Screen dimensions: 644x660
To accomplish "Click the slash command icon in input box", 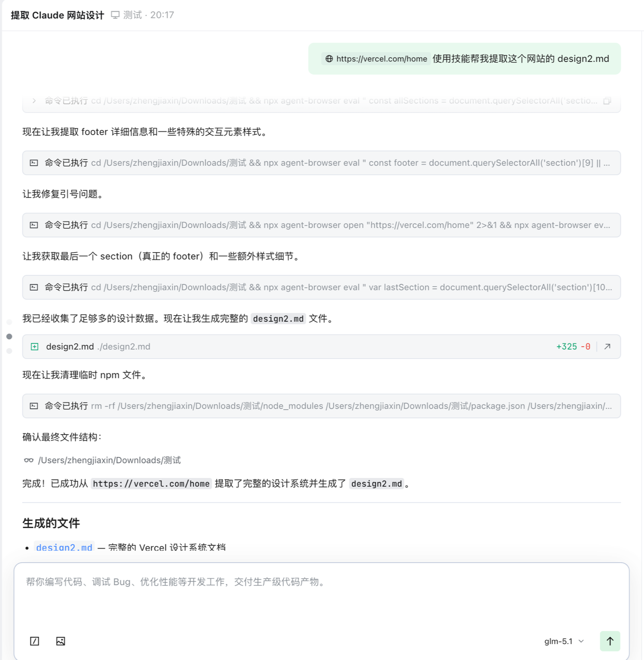I will tap(34, 641).
